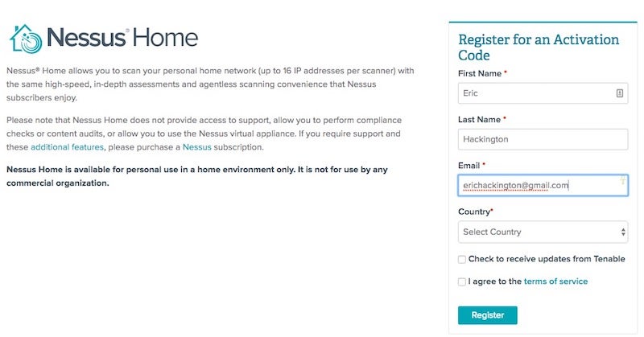
Task: Click the faint icon inside the Email field
Action: point(622,180)
